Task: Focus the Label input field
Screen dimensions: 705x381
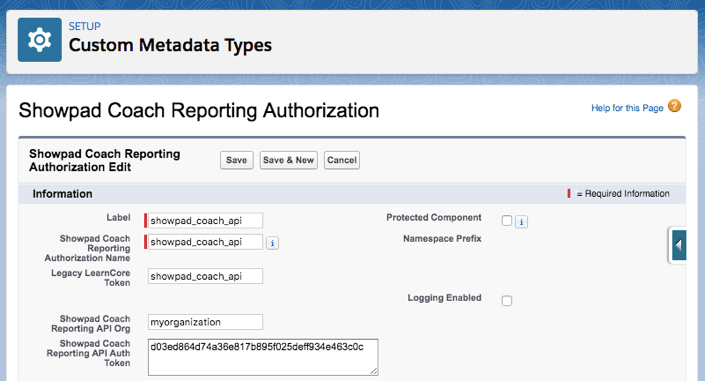Action: 205,220
